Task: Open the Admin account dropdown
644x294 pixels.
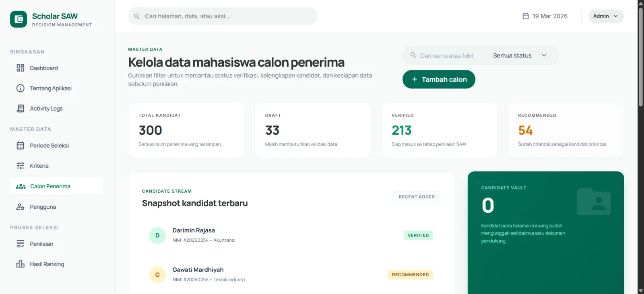Action: (x=606, y=16)
